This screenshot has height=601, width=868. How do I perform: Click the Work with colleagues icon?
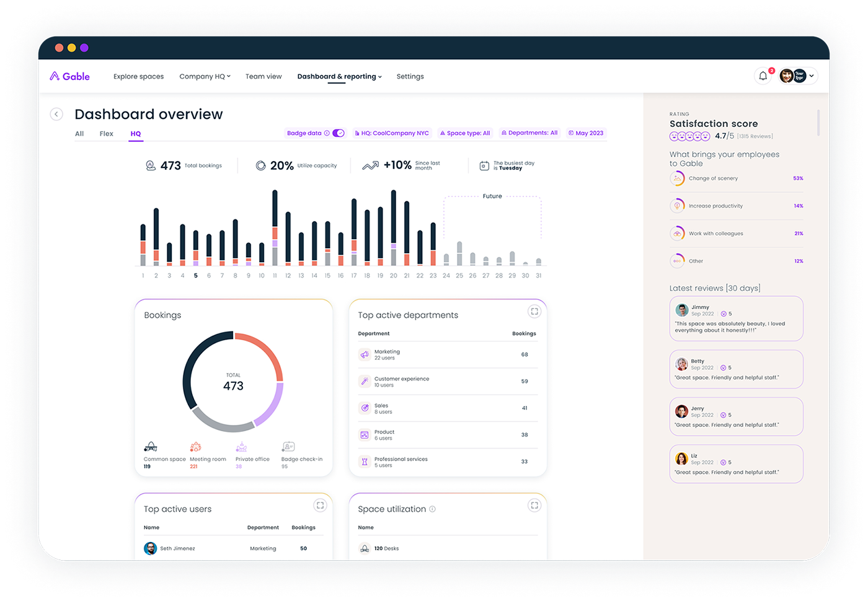tap(677, 234)
